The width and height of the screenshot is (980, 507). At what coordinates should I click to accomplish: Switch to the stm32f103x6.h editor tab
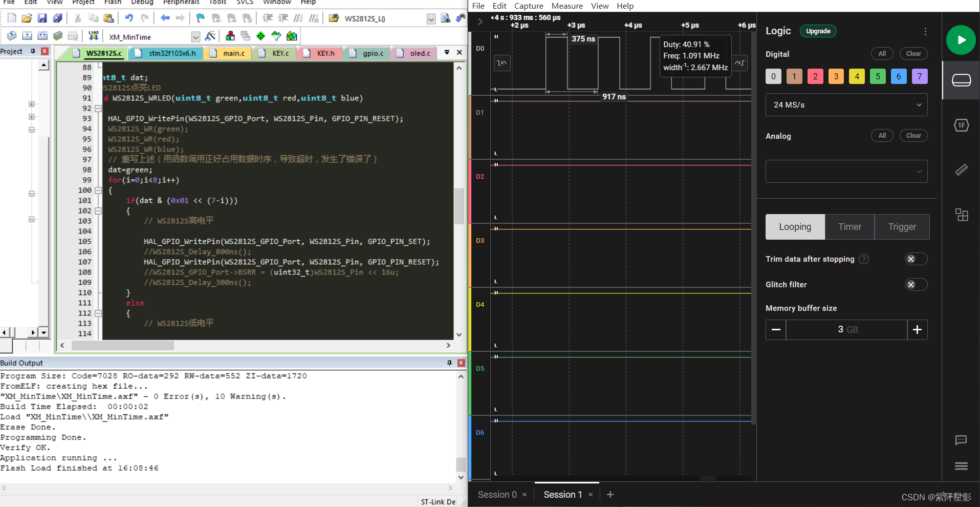(166, 53)
